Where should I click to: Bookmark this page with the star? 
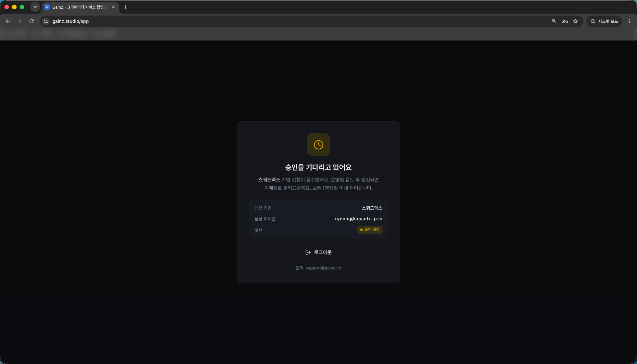pyautogui.click(x=575, y=21)
